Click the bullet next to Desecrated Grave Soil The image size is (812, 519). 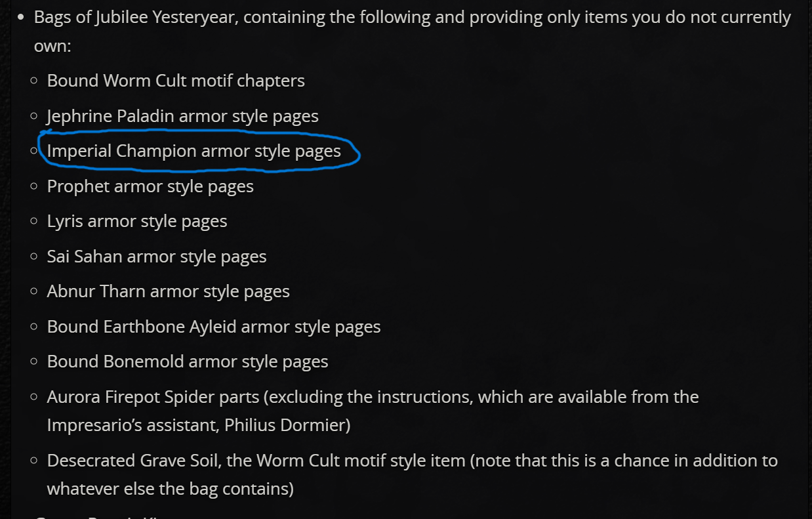34,461
